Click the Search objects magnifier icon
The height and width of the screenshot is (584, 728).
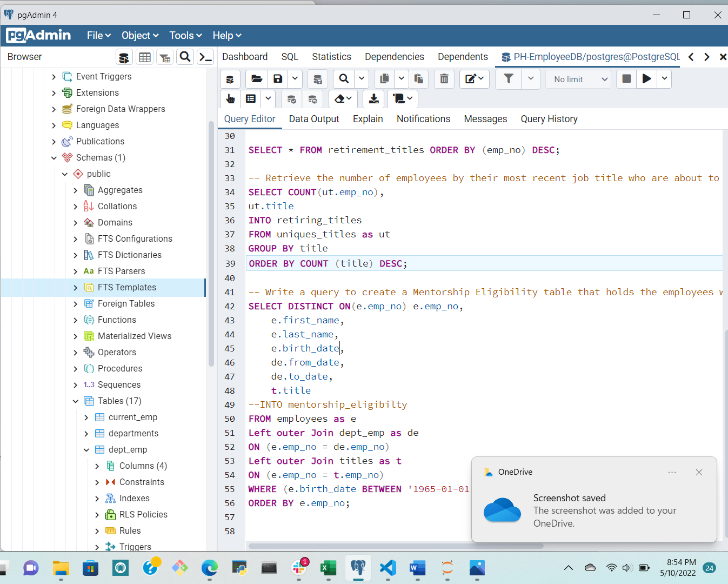point(185,57)
